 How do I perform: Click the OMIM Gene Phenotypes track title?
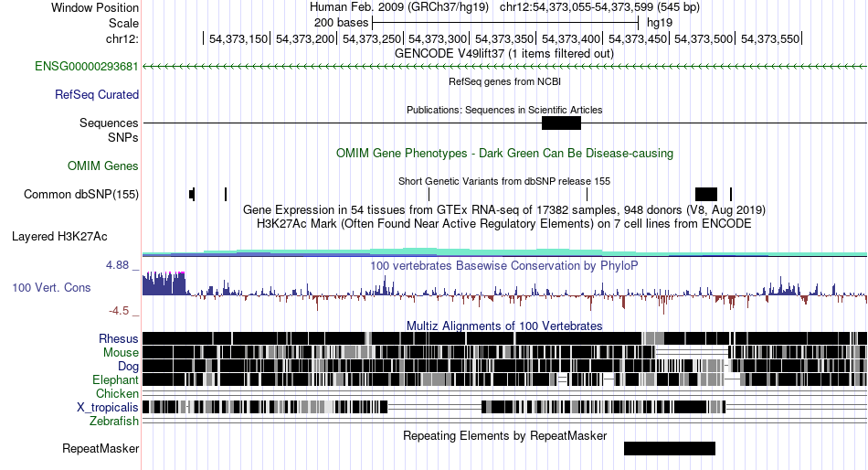click(x=504, y=153)
